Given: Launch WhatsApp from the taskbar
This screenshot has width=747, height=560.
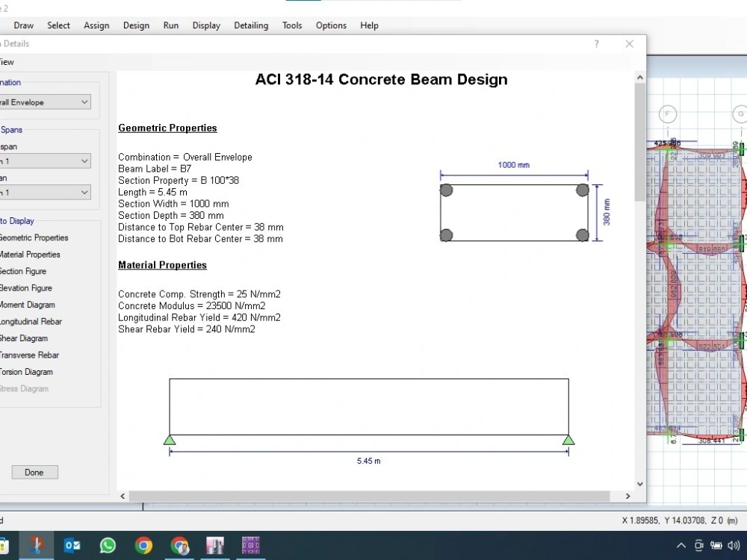Looking at the screenshot, I should click(108, 545).
